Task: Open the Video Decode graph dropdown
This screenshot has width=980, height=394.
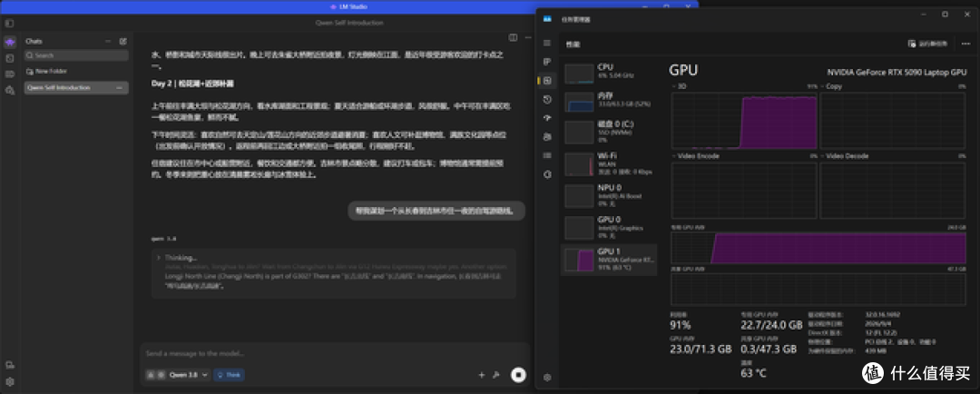Action: tap(844, 156)
